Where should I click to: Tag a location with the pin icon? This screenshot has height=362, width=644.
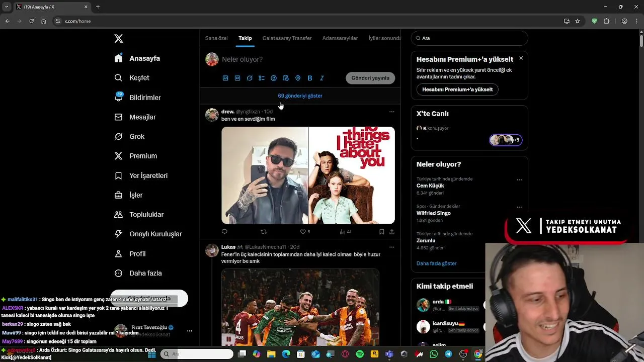click(298, 78)
